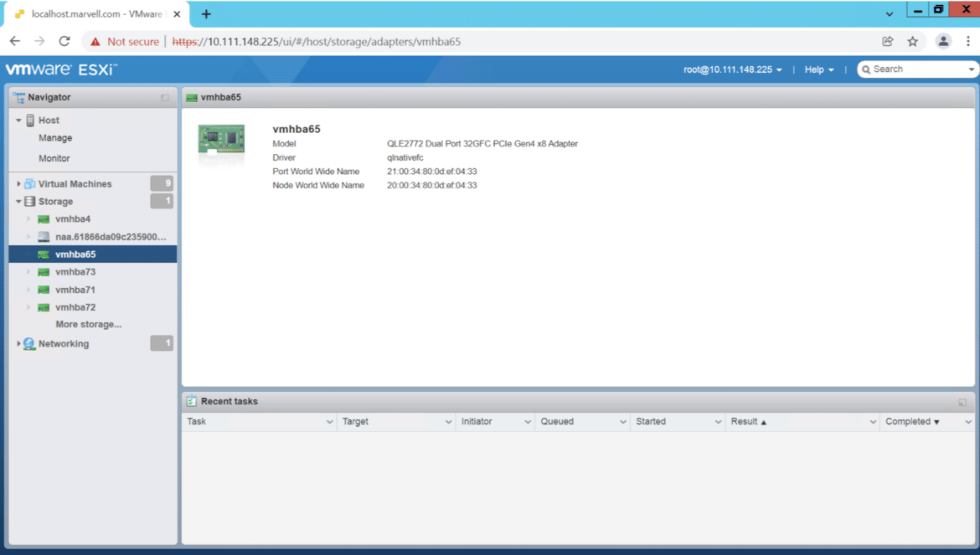Click the Virtual Machines icon
The image size is (980, 555).
pyautogui.click(x=29, y=183)
